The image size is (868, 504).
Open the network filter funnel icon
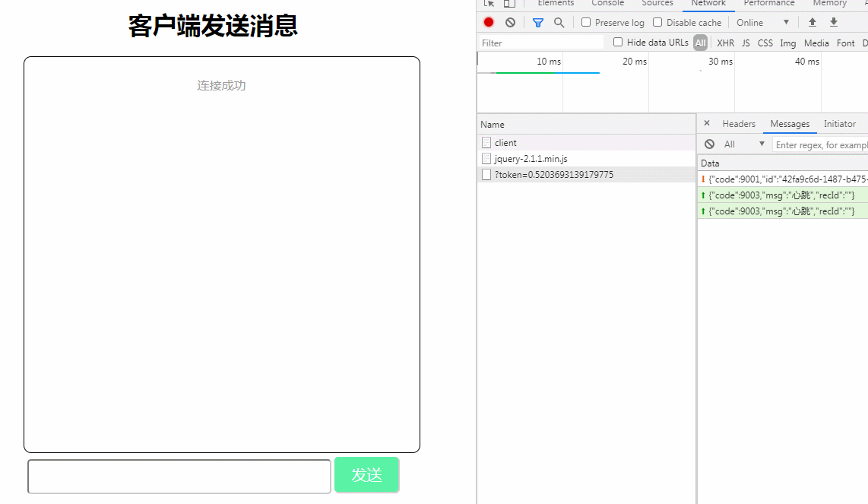[538, 22]
